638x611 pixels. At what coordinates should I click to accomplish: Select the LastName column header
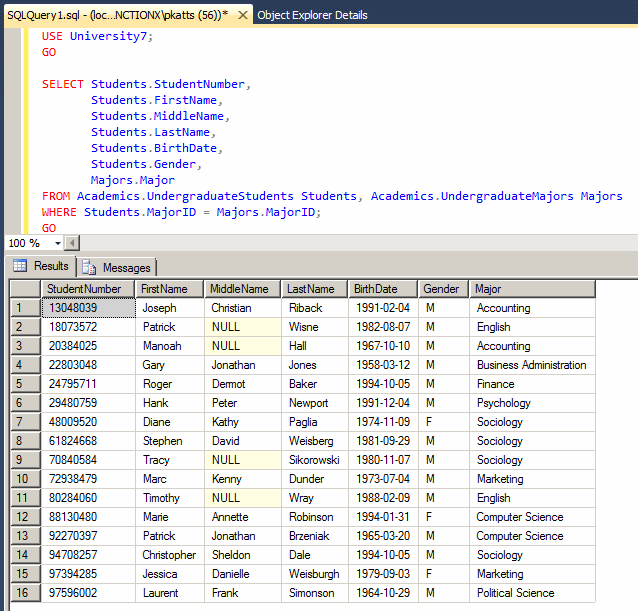click(315, 289)
